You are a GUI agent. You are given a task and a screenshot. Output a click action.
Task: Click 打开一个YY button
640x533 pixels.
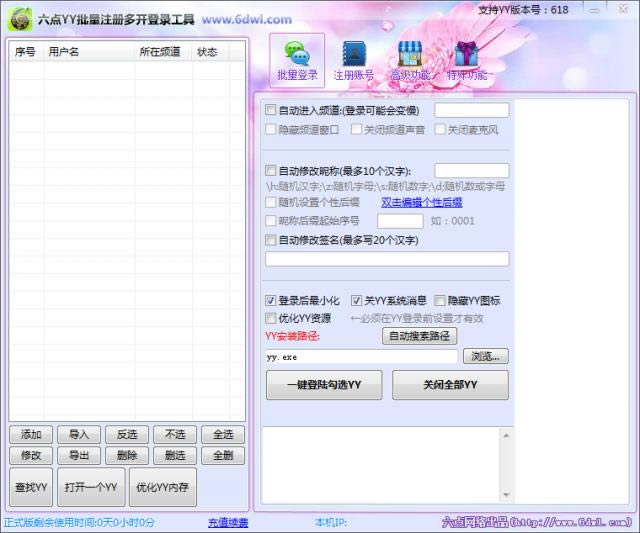(x=91, y=487)
